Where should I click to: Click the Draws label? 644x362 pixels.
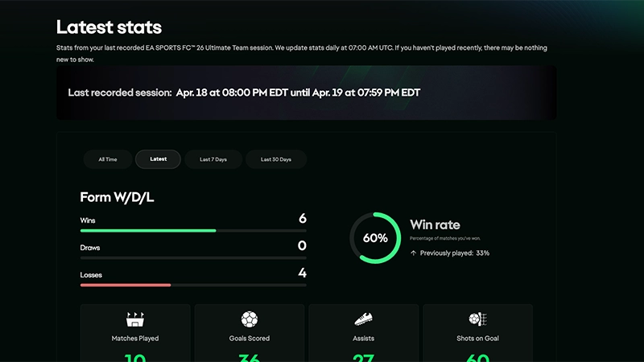point(90,248)
